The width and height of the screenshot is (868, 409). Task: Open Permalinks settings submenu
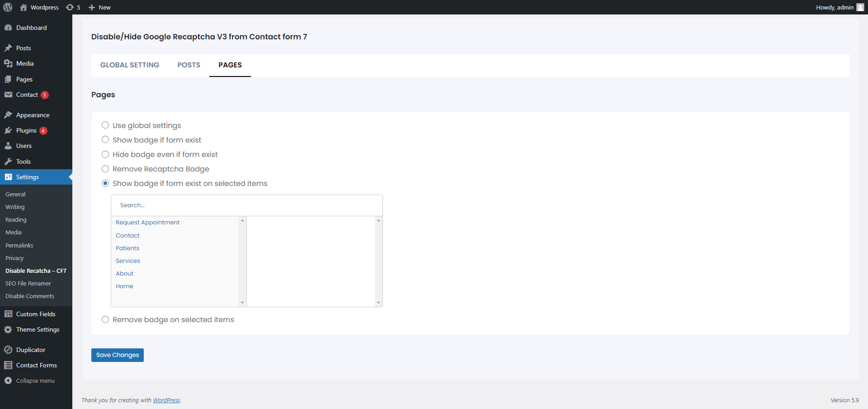coord(19,245)
